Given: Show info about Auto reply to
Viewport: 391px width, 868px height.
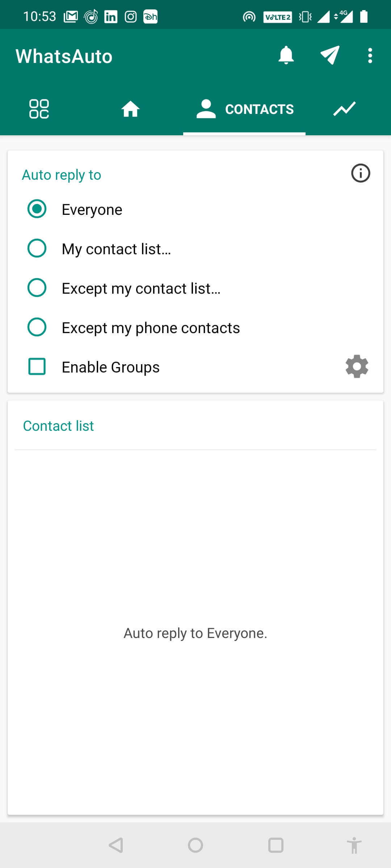Looking at the screenshot, I should [x=361, y=173].
